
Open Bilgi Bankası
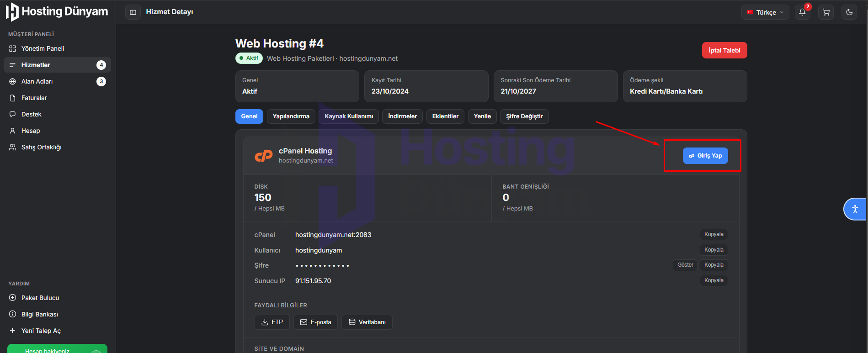(x=57, y=314)
